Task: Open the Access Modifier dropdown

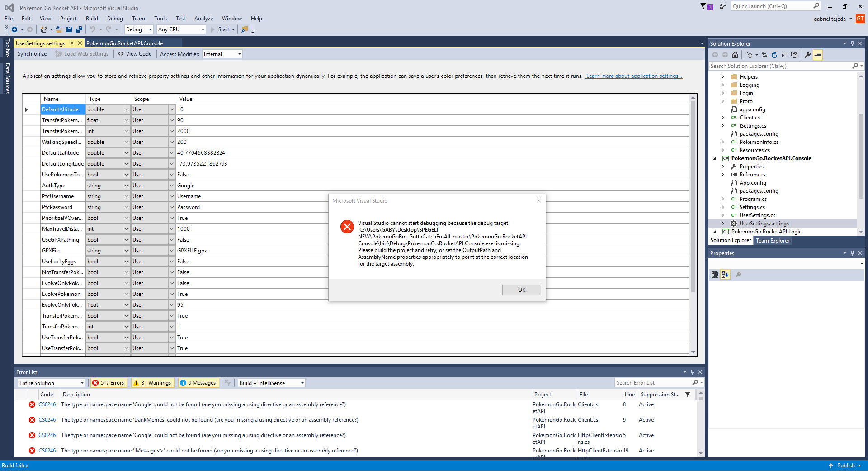Action: [x=222, y=54]
